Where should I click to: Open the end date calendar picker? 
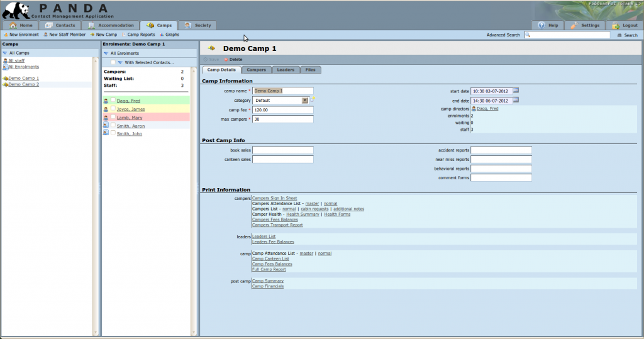(x=516, y=100)
